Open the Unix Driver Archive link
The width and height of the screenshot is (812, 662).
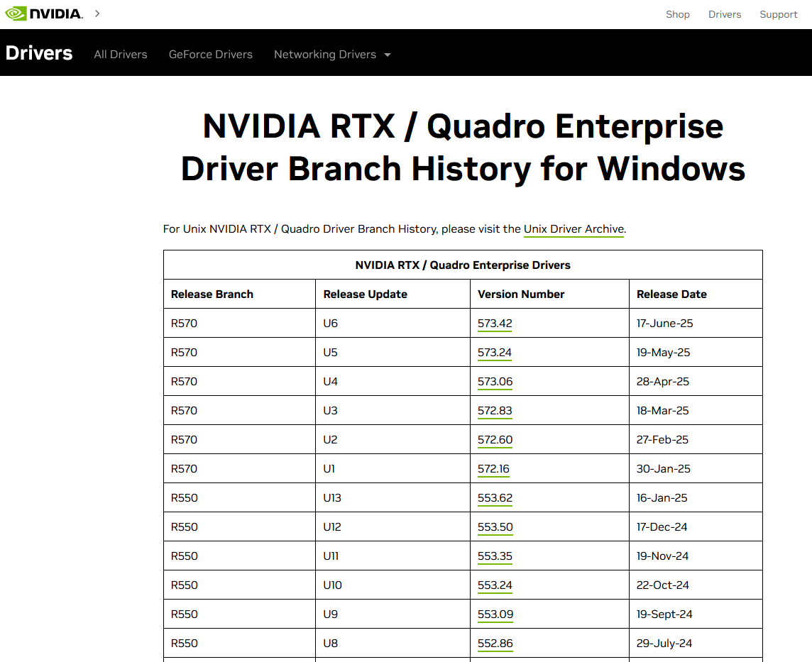click(x=574, y=229)
